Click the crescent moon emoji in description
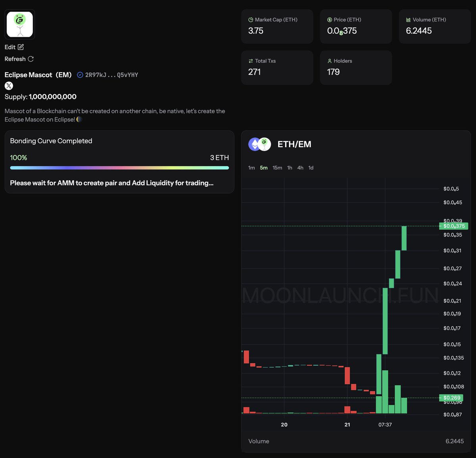 tap(79, 119)
